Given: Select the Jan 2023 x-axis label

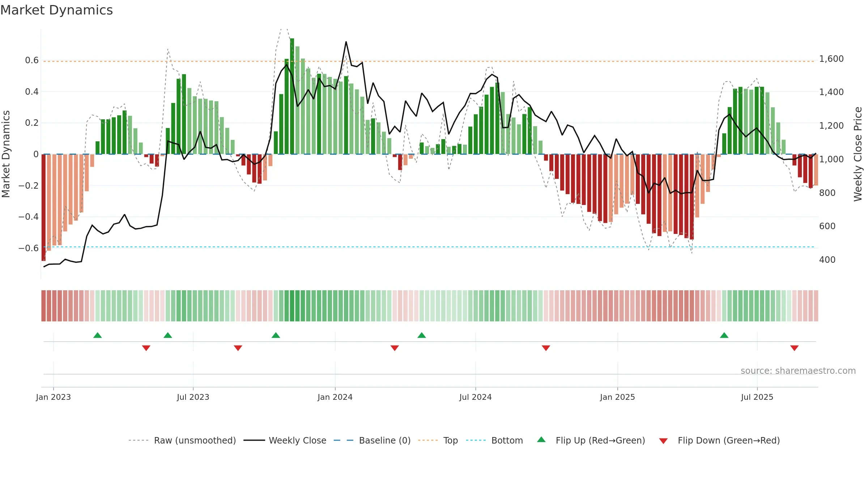Looking at the screenshot, I should 54,397.
